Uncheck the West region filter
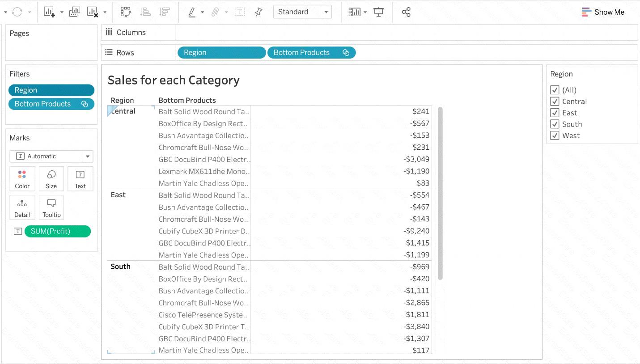 pyautogui.click(x=555, y=135)
